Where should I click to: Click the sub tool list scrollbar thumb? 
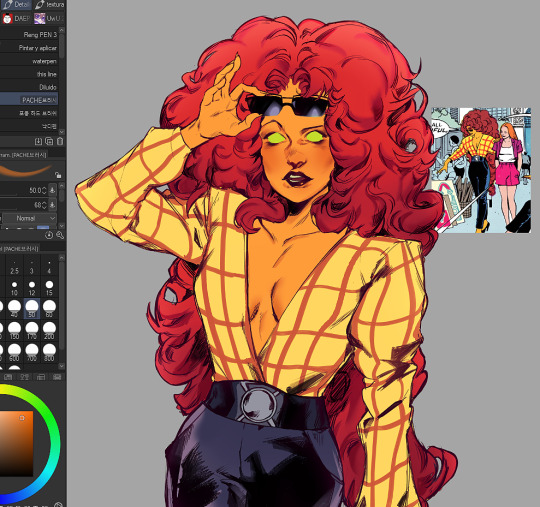(x=62, y=46)
